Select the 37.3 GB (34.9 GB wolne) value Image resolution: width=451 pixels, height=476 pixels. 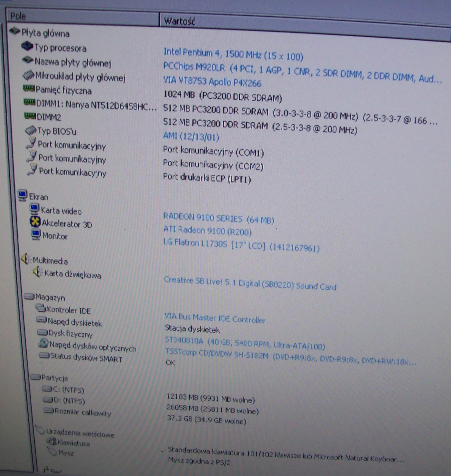tap(207, 420)
